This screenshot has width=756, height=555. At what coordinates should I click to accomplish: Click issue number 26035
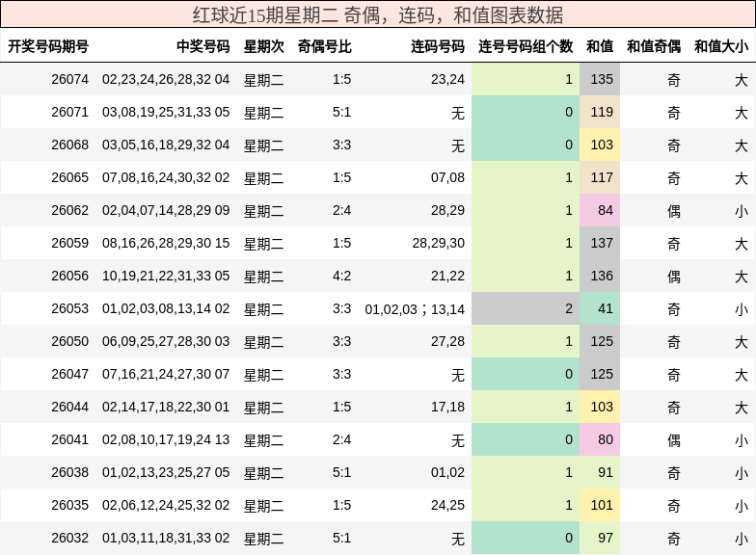[x=69, y=505]
